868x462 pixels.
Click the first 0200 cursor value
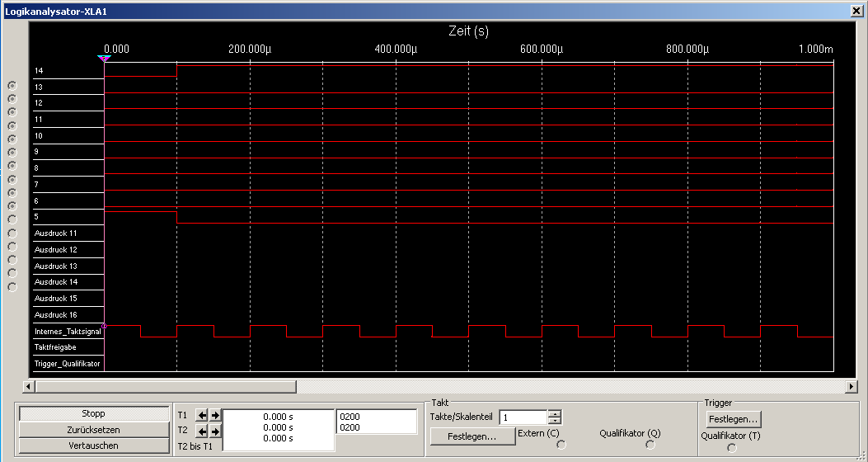(x=350, y=417)
